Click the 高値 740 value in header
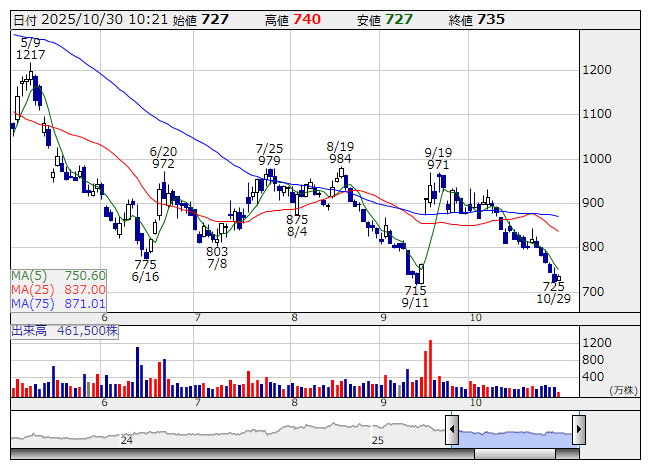 tap(307, 19)
